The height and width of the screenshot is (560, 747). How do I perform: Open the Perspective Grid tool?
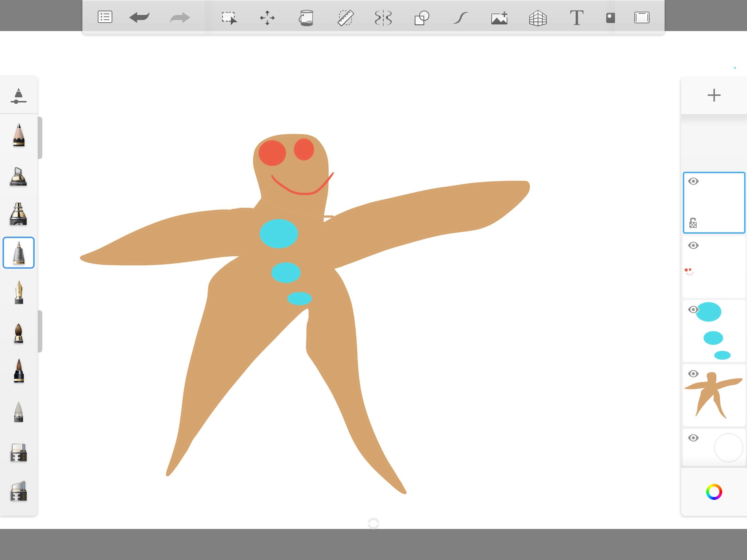(538, 17)
